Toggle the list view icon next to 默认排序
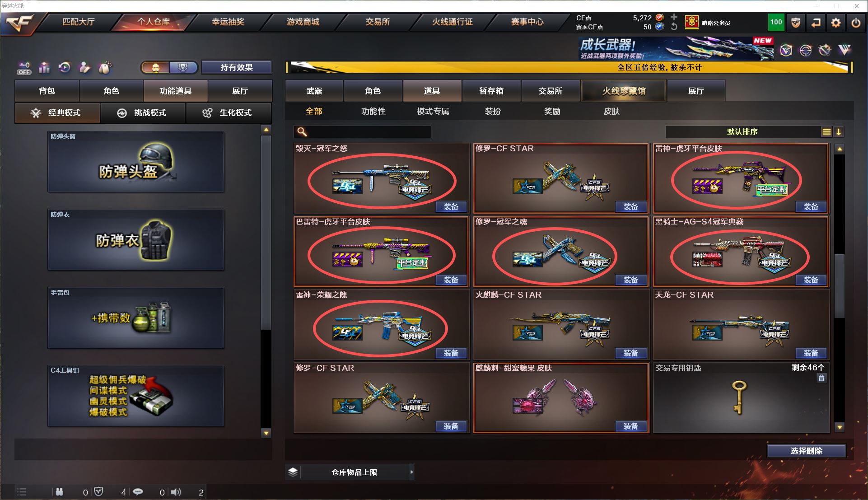Screen dimensions: 868x500 point(826,132)
